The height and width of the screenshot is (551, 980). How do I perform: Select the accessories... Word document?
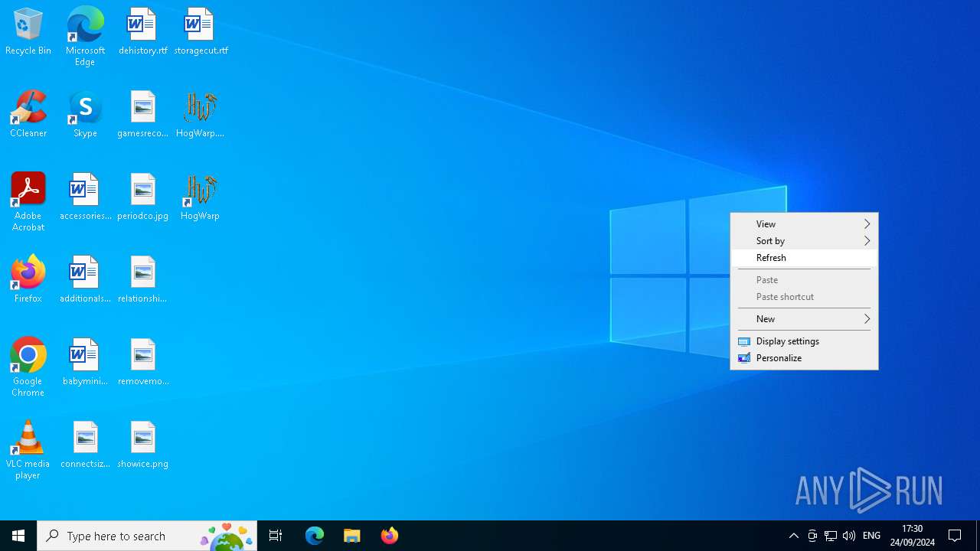tap(85, 197)
